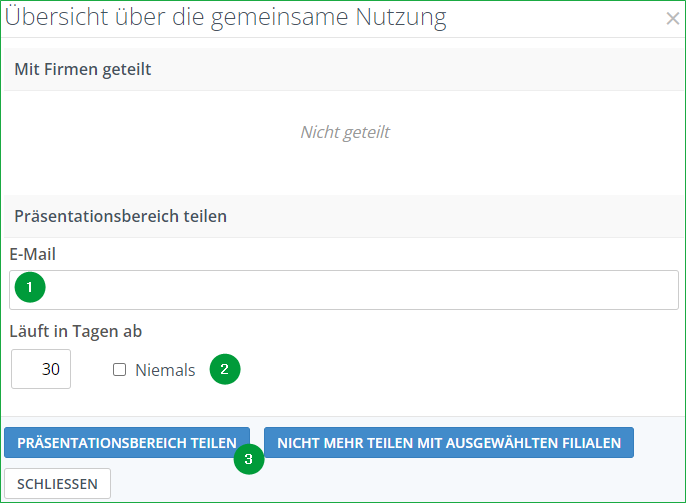686x503 pixels.
Task: Click the green badge numbered 1
Action: click(30, 289)
